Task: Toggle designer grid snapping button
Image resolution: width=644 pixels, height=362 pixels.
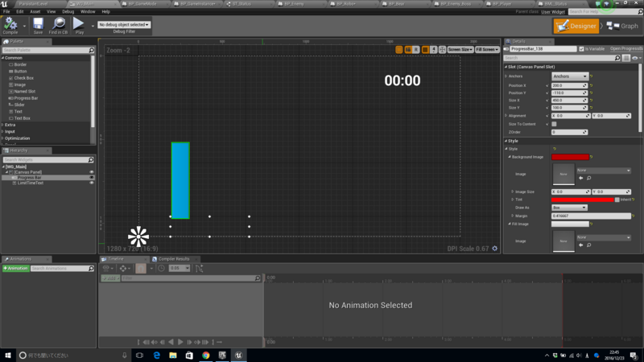Action: [x=425, y=49]
